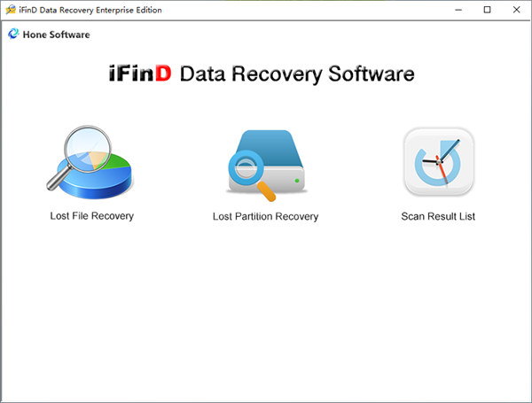This screenshot has width=532, height=403.
Task: Maximize the iFinD window
Action: coord(487,10)
